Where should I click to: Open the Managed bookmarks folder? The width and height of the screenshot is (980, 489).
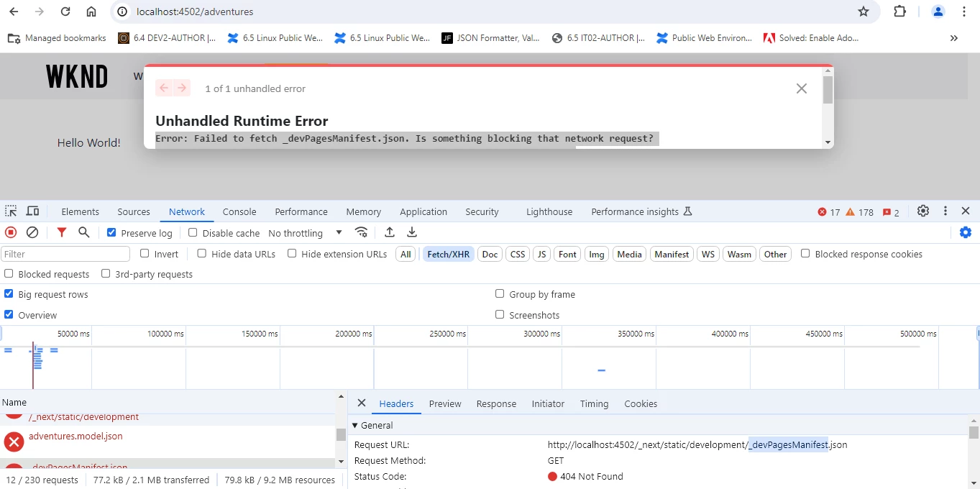[57, 38]
